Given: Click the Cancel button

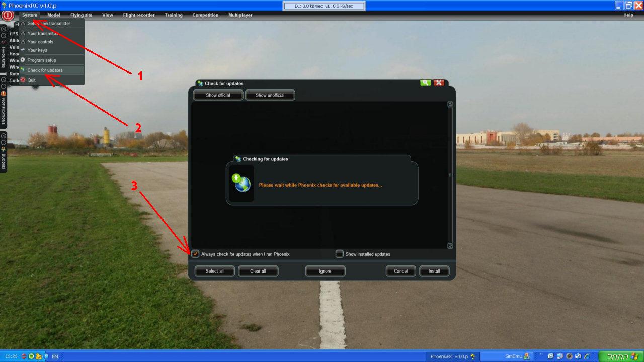Looking at the screenshot, I should [400, 271].
